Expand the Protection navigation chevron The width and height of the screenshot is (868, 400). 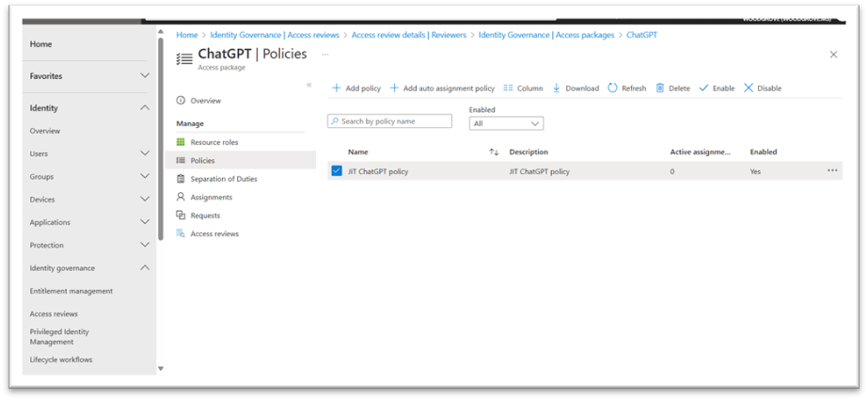pos(145,245)
